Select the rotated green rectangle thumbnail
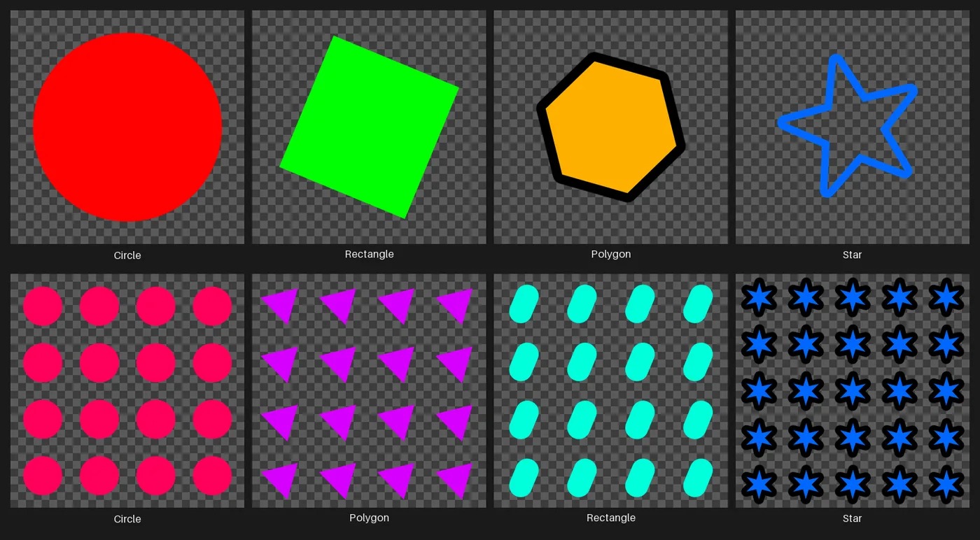The width and height of the screenshot is (980, 540). [x=369, y=127]
